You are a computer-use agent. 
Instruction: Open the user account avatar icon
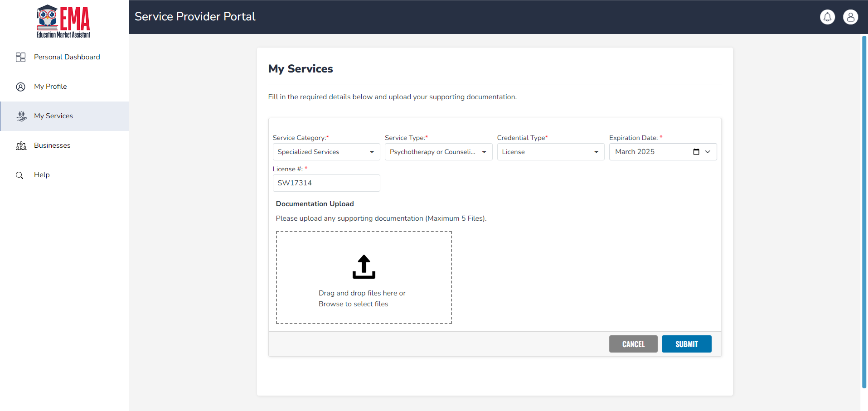[x=850, y=17]
